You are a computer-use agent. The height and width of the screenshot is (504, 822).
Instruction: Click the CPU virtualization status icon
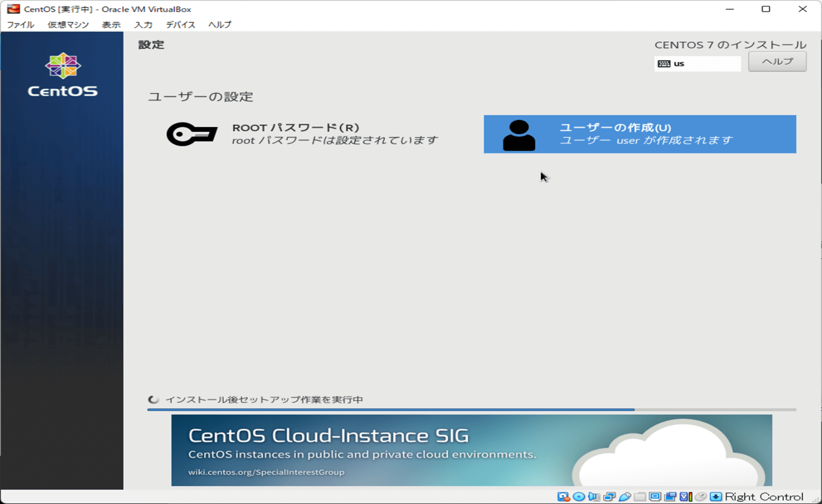[x=686, y=497]
